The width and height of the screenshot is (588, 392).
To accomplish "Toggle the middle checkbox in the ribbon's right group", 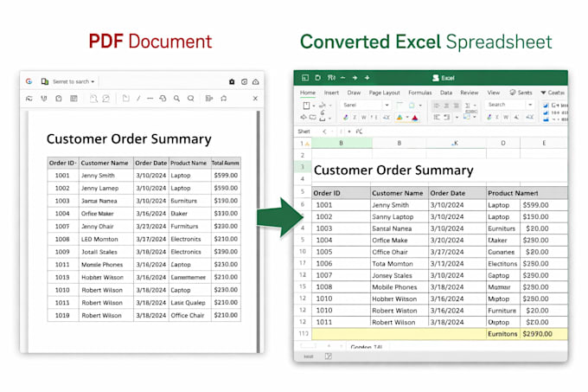I will click(x=546, y=112).
